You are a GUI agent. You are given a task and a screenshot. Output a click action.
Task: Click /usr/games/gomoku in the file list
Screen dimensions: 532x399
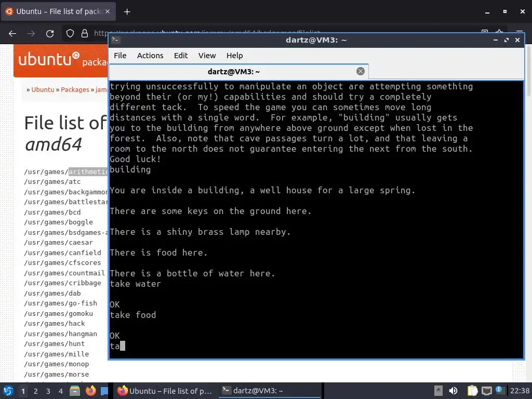[58, 313]
